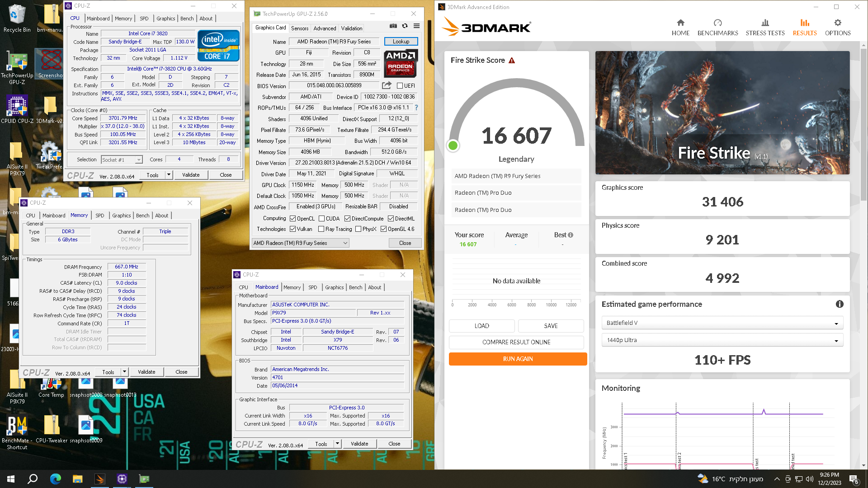Screen dimensions: 868x488
Task: Open the 1440p Ultra resolution dropdown
Action: [722, 340]
